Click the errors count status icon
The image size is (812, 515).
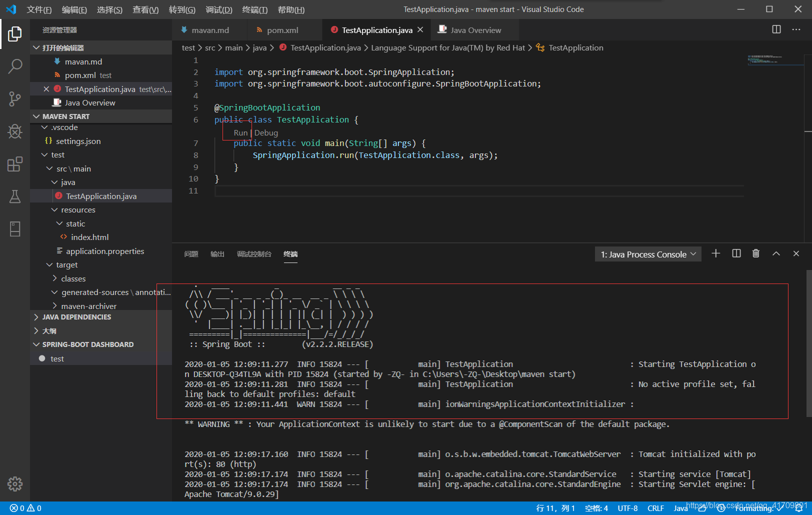coord(17,508)
